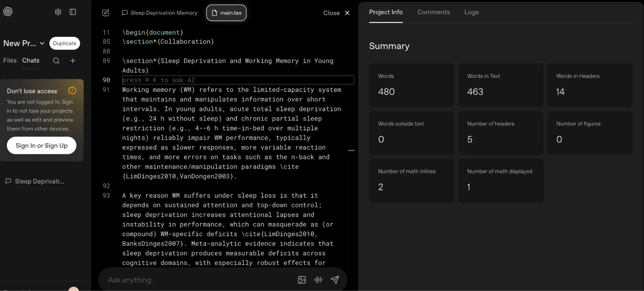The image size is (644, 291).
Task: Close the editor panel
Action: [336, 13]
